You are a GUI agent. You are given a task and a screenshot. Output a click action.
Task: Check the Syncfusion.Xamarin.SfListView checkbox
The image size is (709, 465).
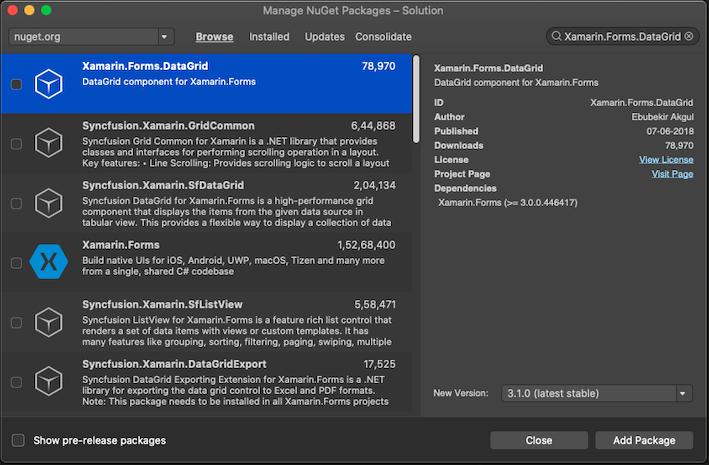tap(16, 323)
